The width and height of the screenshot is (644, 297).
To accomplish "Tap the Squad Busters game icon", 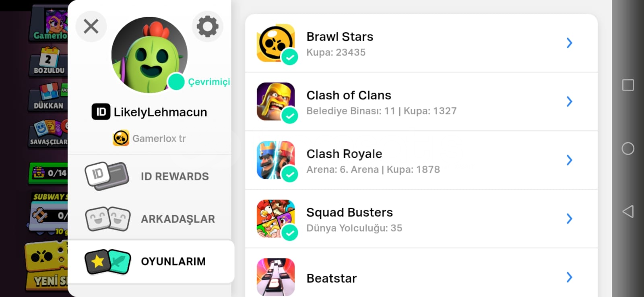I will [276, 219].
